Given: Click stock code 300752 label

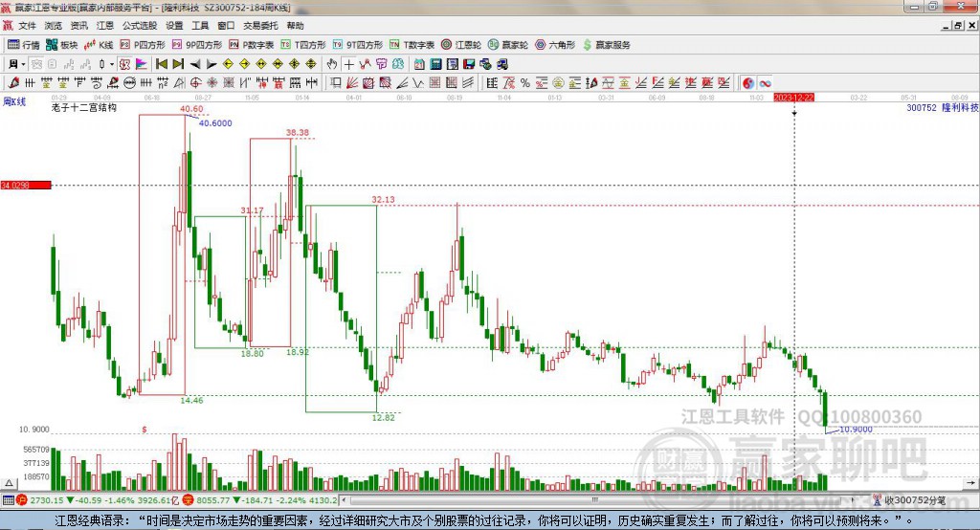Looking at the screenshot, I should coord(922,107).
